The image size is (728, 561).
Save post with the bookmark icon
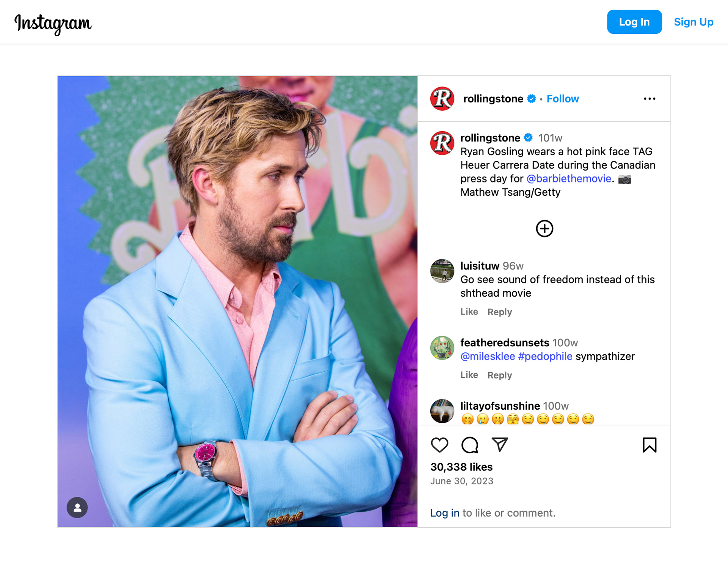coord(649,445)
